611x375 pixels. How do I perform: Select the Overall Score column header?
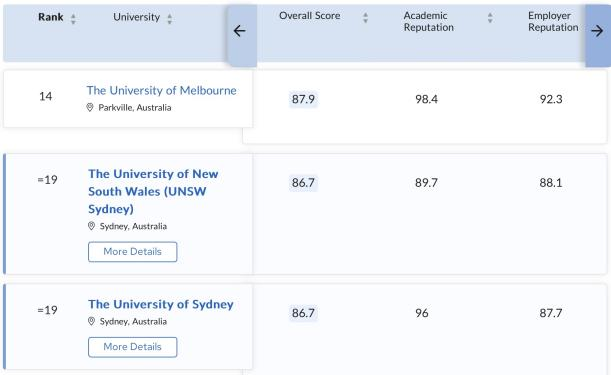(309, 16)
